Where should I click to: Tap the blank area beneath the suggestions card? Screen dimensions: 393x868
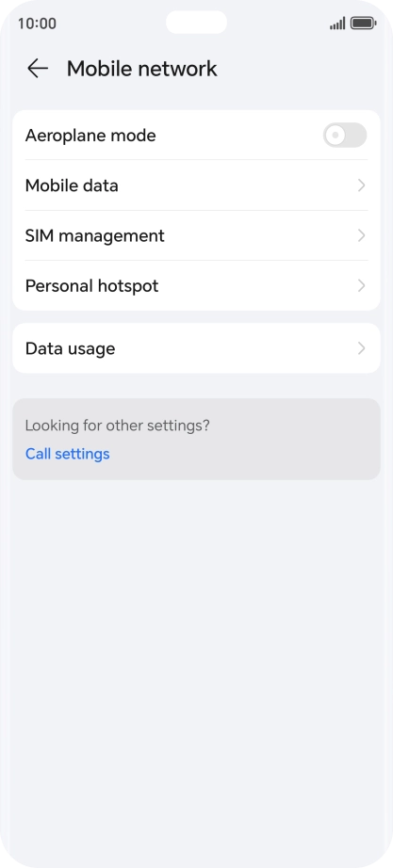196,665
